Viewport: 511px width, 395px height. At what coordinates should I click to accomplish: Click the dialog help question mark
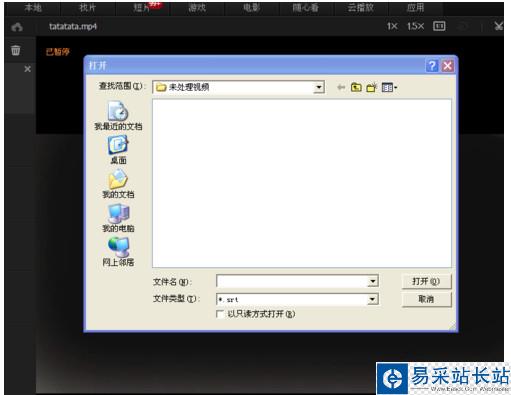[x=432, y=66]
